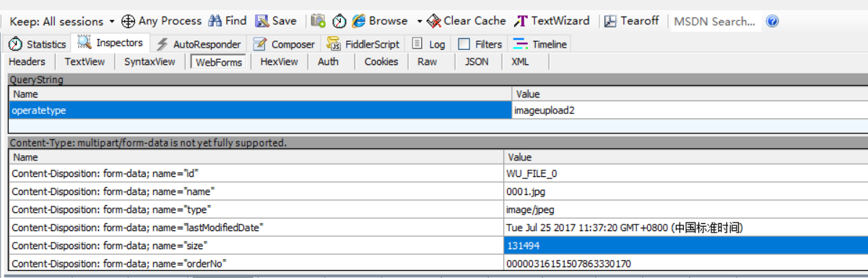This screenshot has height=278, width=868.
Task: Open the Timeline tab
Action: click(x=540, y=44)
